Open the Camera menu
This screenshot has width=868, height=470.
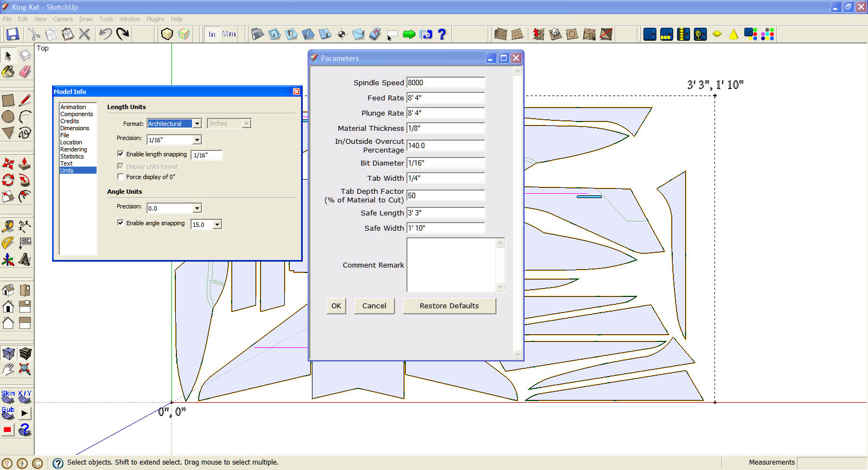click(63, 19)
